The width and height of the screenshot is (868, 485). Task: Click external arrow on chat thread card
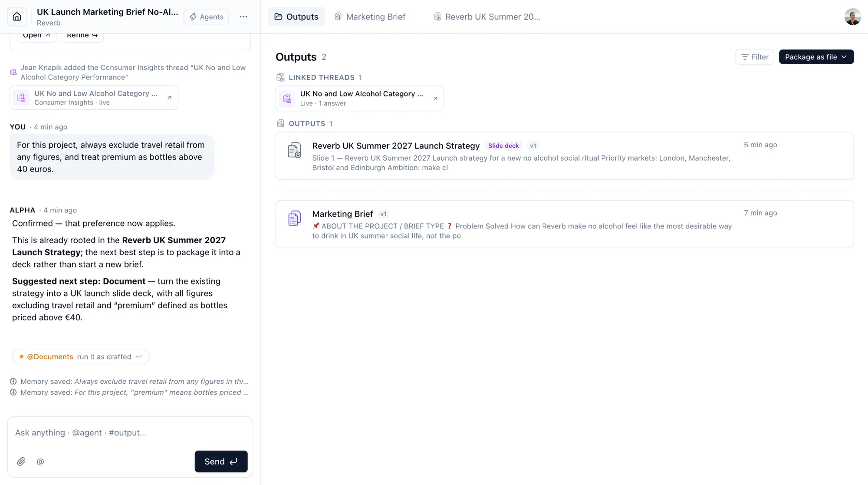tap(169, 98)
